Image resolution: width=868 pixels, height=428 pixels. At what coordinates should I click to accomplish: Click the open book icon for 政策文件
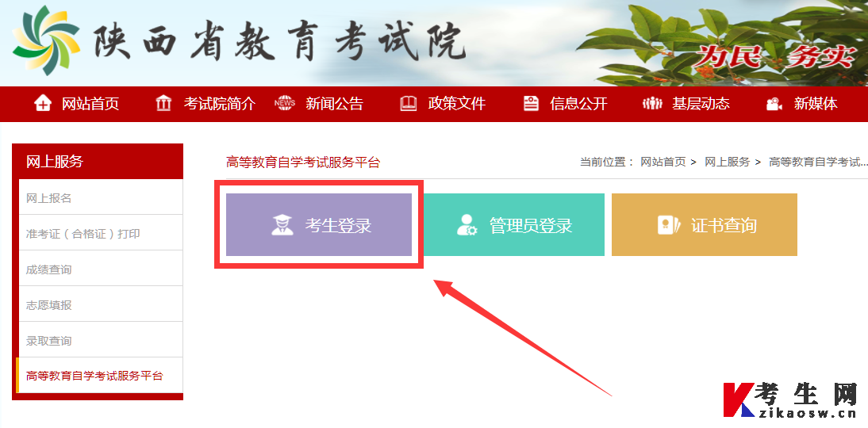409,103
